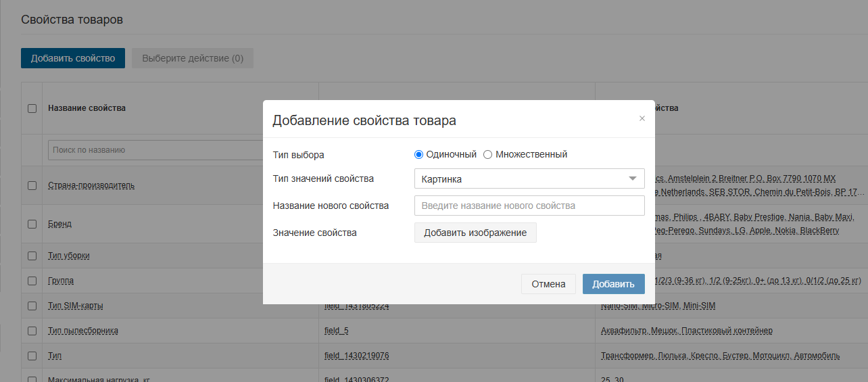Screen dimensions: 868x382
Task: Close the add property dialog
Action: click(642, 118)
